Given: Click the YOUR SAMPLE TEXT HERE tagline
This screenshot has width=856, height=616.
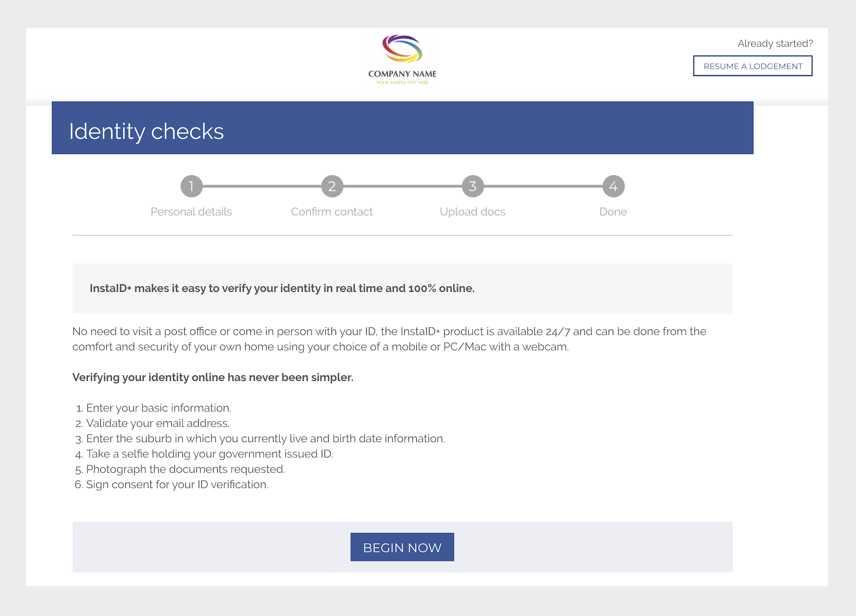Looking at the screenshot, I should pyautogui.click(x=402, y=83).
